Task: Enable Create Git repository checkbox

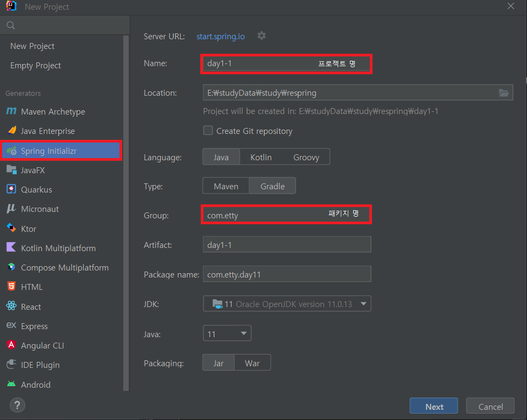Action: click(208, 130)
